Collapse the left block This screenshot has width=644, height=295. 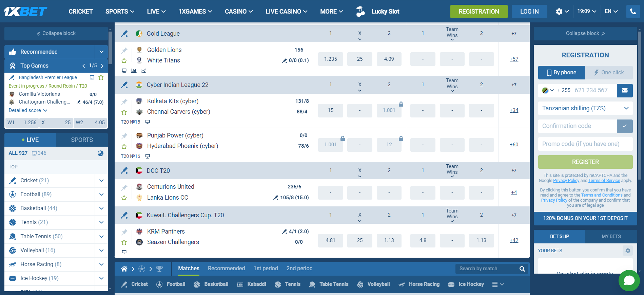point(56,33)
